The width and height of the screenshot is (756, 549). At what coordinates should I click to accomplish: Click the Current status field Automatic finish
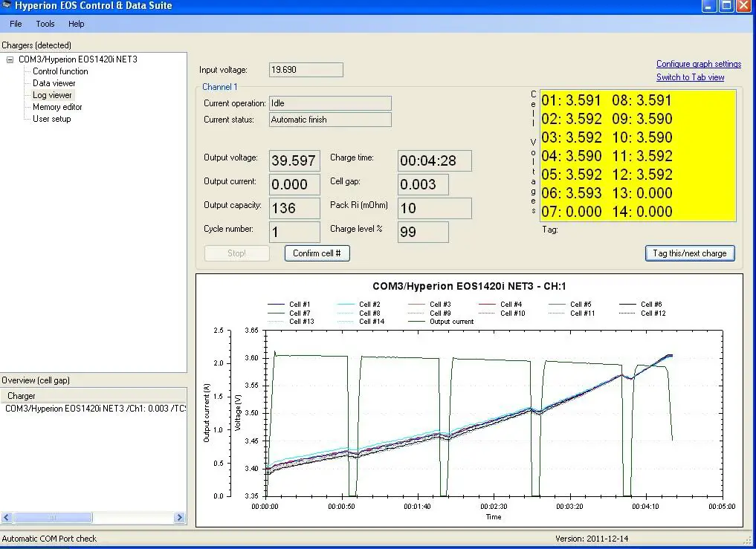(330, 120)
